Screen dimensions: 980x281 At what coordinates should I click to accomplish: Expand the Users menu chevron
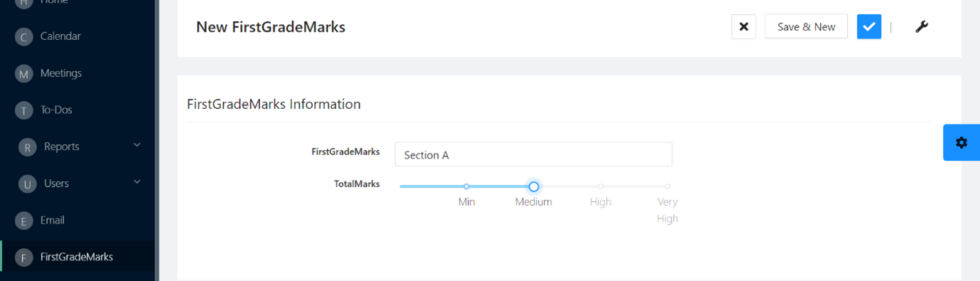tap(137, 182)
